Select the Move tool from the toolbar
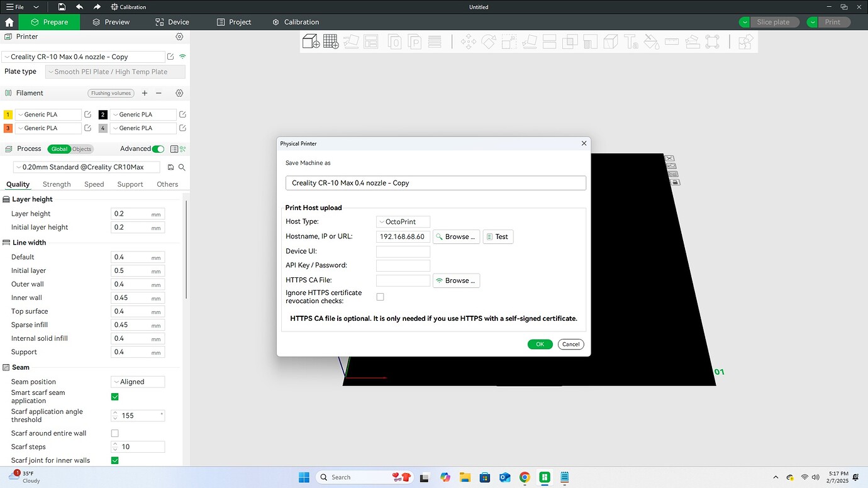The width and height of the screenshot is (868, 488). 468,41
